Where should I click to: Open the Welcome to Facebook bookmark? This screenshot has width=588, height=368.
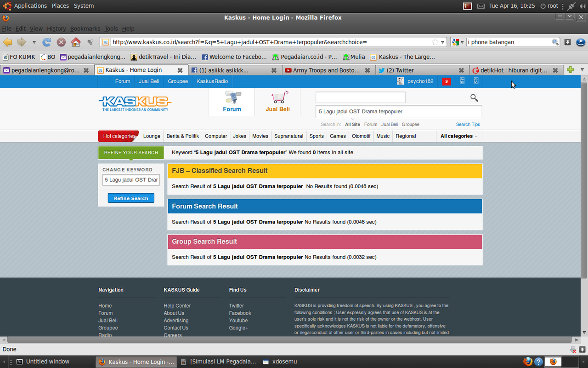[x=234, y=57]
